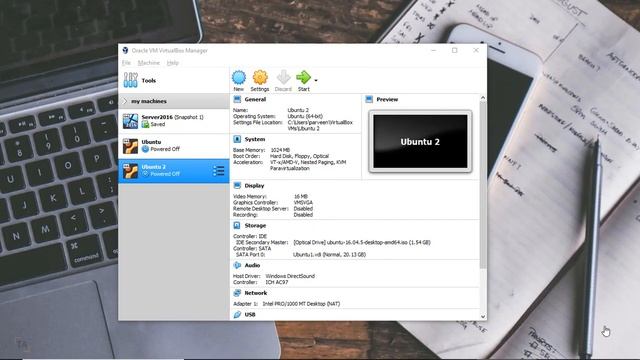
Task: Open the Network section heading link
Action: 256,293
